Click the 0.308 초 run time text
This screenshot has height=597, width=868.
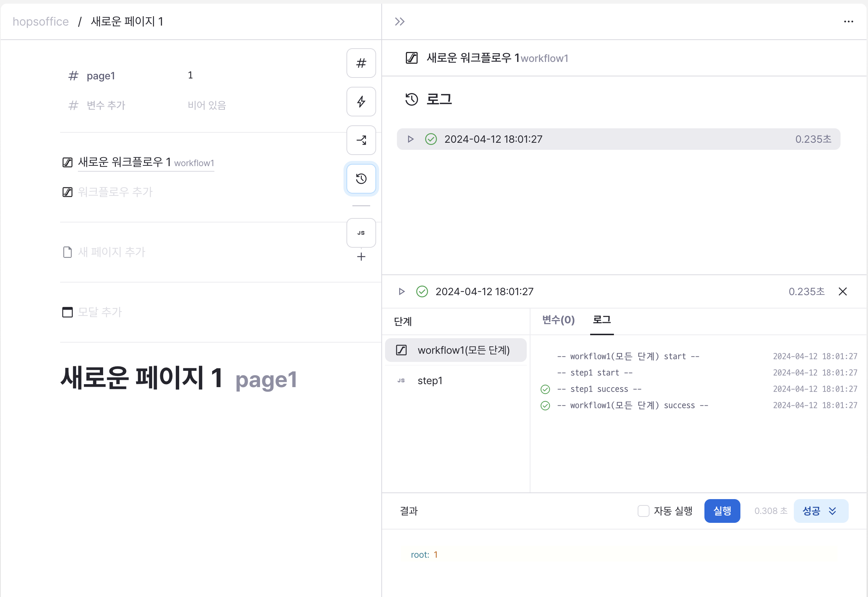click(x=771, y=511)
